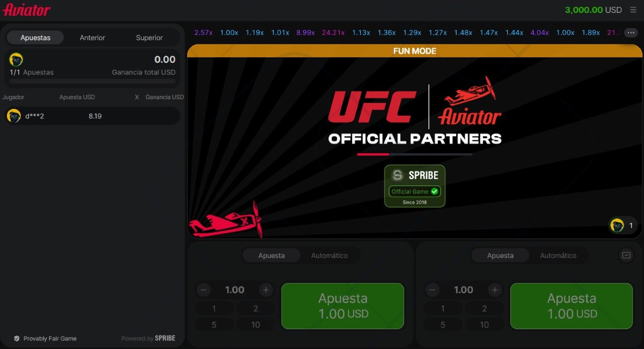Screen dimensions: 644x349
Task: Place the left 1.00 USD Apuesta bet
Action: 342,306
